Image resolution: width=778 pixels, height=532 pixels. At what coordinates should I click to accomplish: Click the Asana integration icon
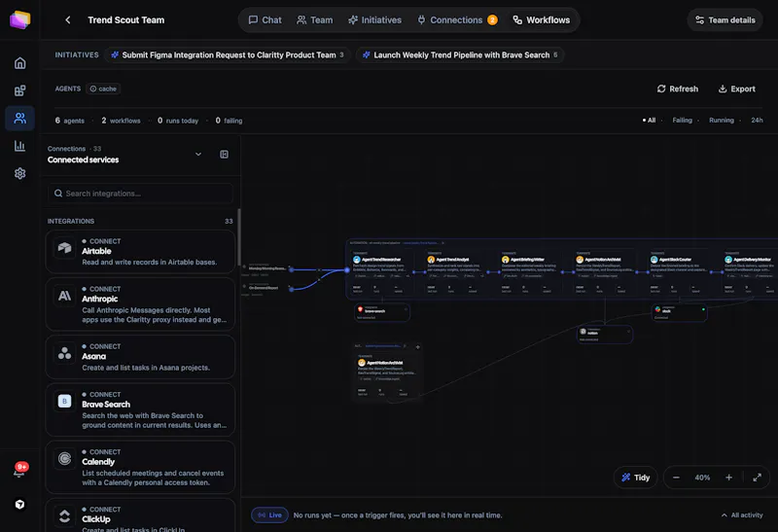coord(64,353)
